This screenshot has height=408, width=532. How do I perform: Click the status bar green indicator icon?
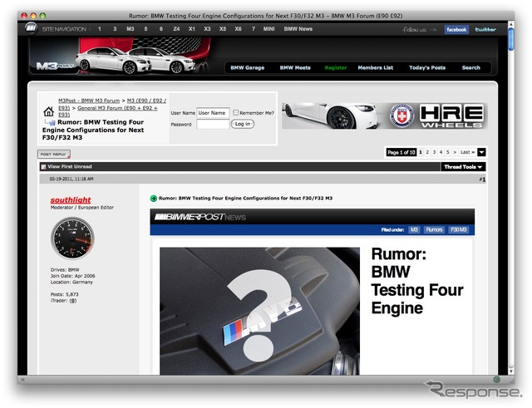click(496, 380)
